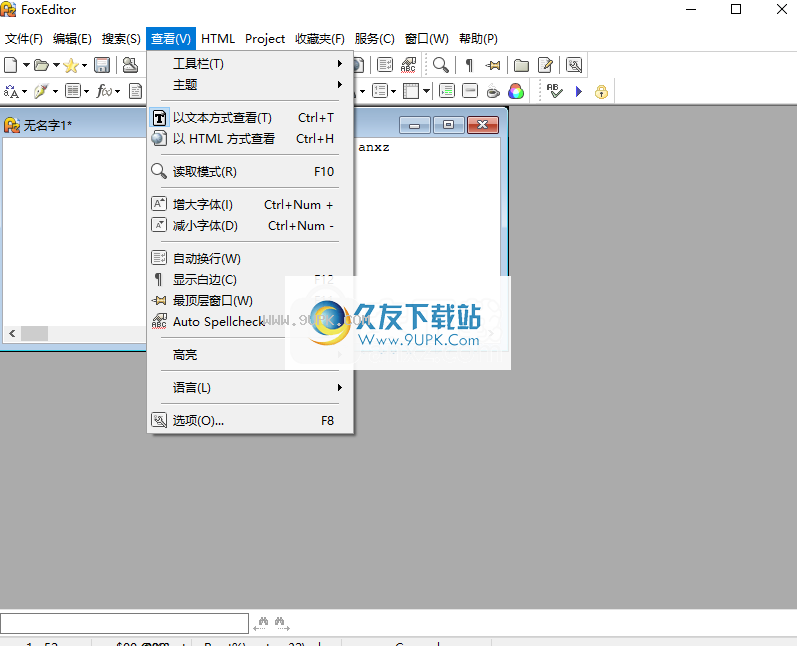Screen dimensions: 797x646
Task: Toggle 读取模式(R) in the menu
Action: [250, 172]
